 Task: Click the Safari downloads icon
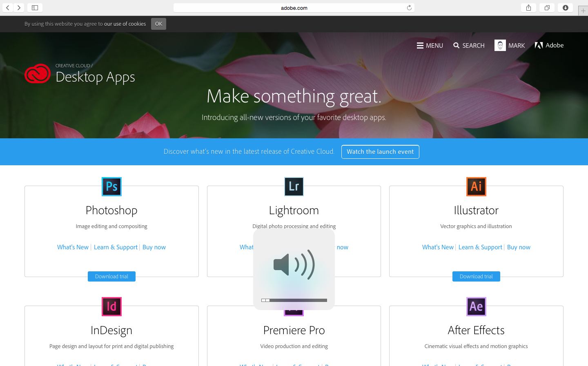pos(565,7)
